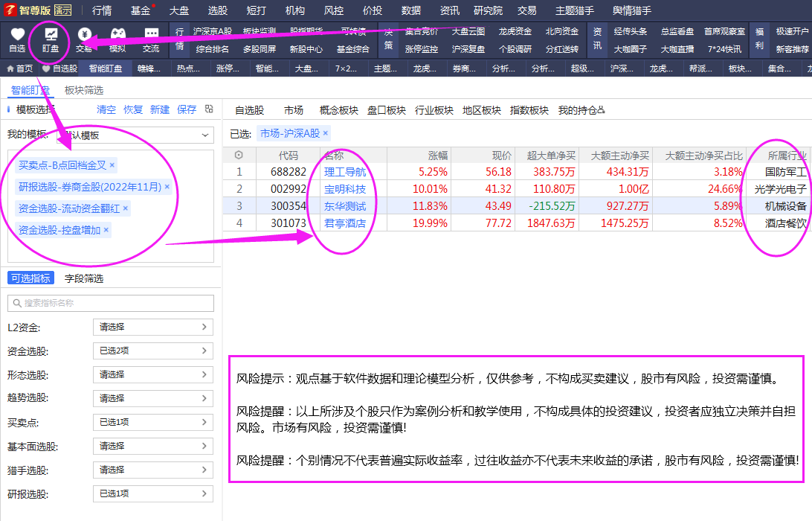The image size is (812, 521).
Task: Click the template panel layout icon next to 保存
Action: coord(209,109)
